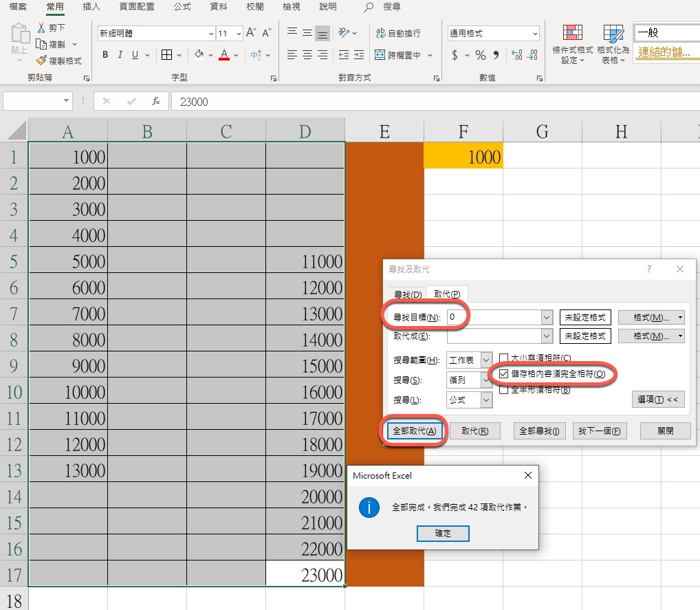Open the Insert ribbon tab

point(91,7)
